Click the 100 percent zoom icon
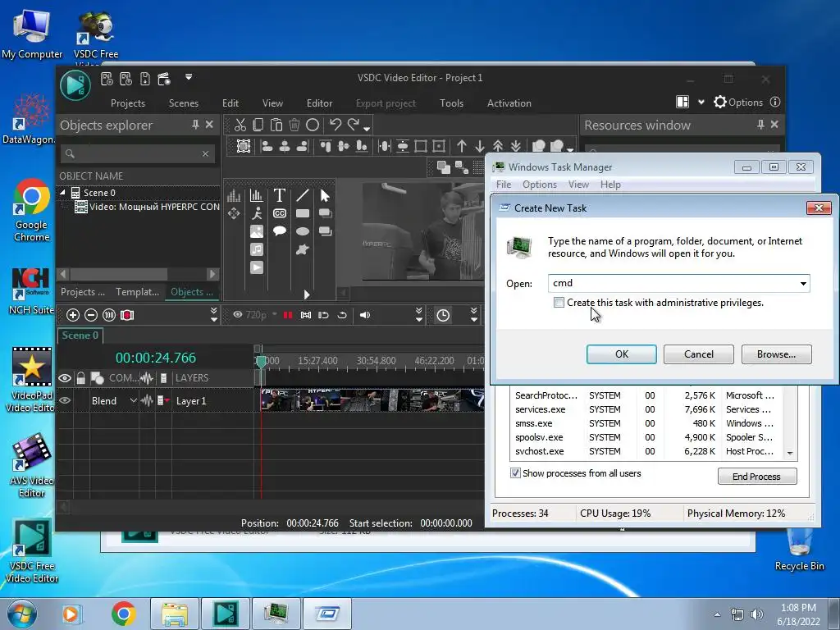Image resolution: width=840 pixels, height=630 pixels. coord(109,315)
